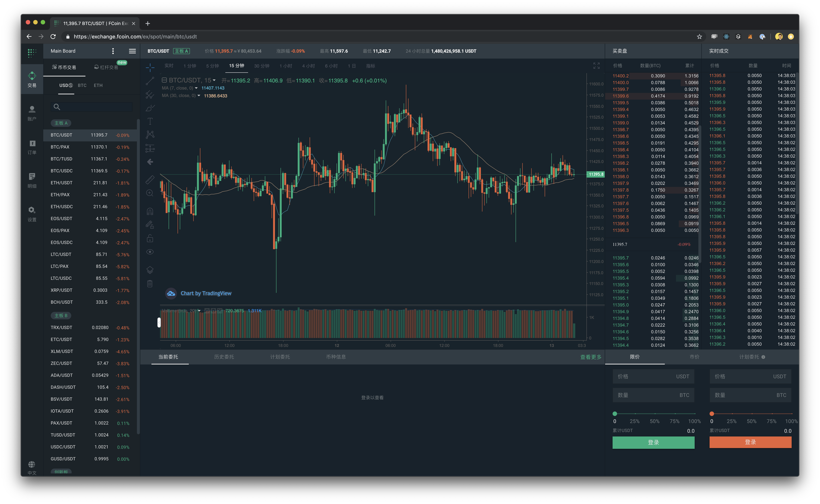Screen dimensions: 820x504
Task: Open the Volume indicator dropdown arrow
Action: [199, 311]
